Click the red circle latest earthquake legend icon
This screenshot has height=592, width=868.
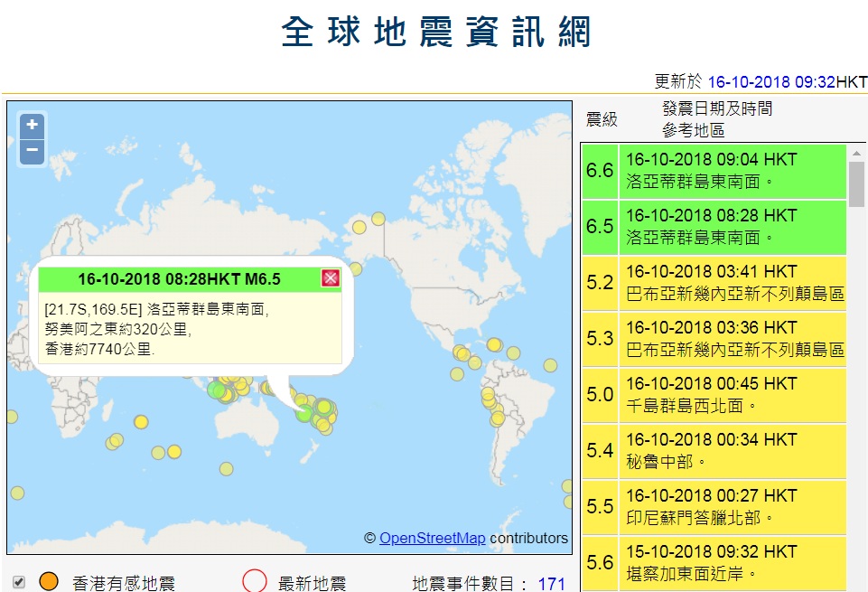click(x=254, y=581)
